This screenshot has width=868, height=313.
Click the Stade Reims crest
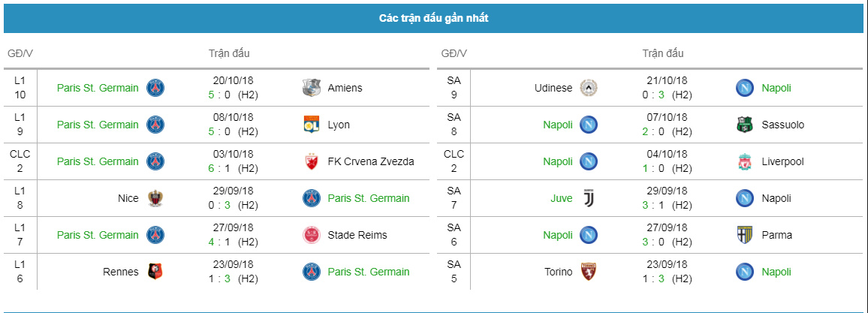(312, 235)
